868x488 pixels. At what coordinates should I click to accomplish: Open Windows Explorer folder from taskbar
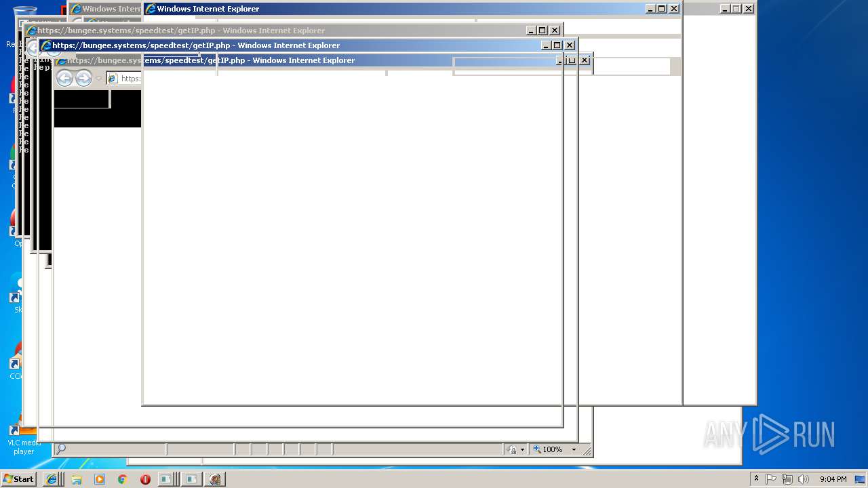[77, 479]
